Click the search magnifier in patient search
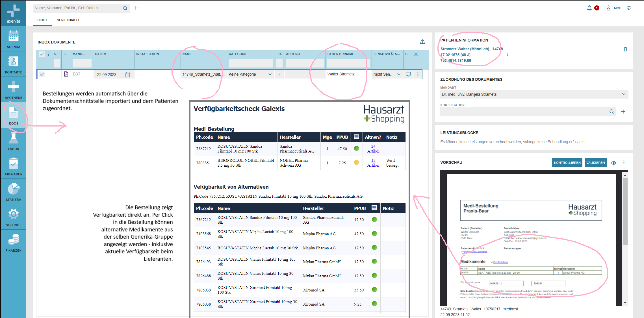644x318 pixels. click(125, 8)
